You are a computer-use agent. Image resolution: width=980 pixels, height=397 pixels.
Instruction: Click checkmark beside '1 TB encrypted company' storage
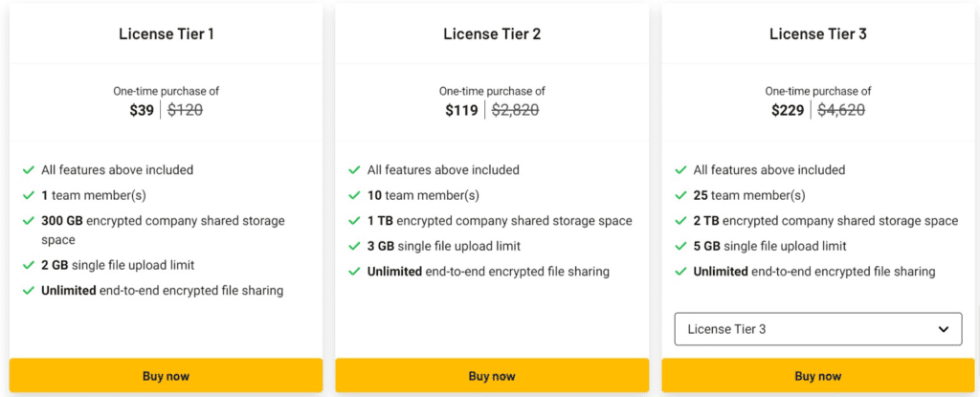coord(355,221)
